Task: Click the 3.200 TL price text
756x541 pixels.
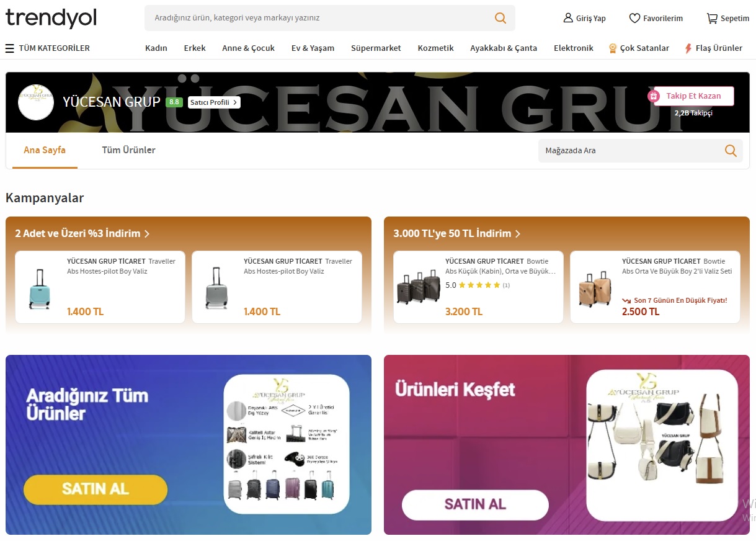Action: (464, 311)
